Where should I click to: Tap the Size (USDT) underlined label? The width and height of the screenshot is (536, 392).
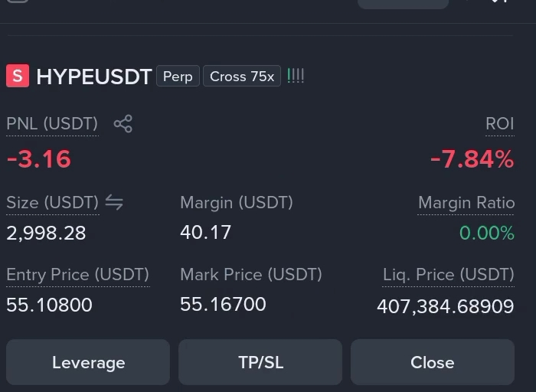click(53, 203)
